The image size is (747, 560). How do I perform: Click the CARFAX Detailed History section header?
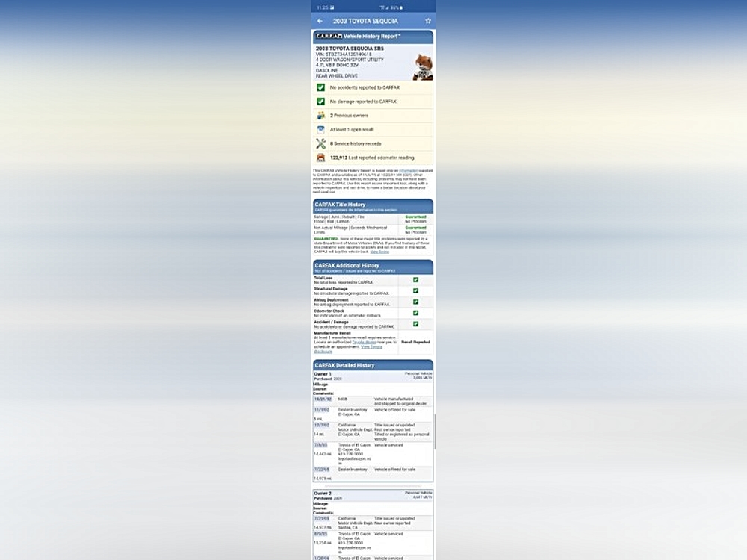[373, 365]
